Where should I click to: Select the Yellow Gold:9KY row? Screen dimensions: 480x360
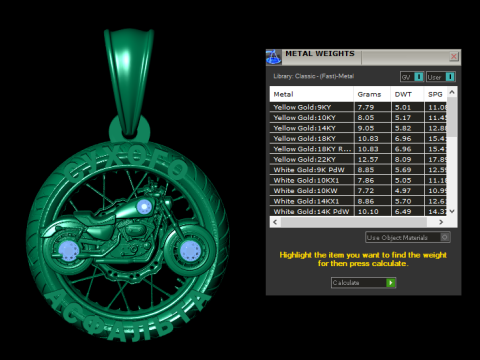[x=358, y=107]
